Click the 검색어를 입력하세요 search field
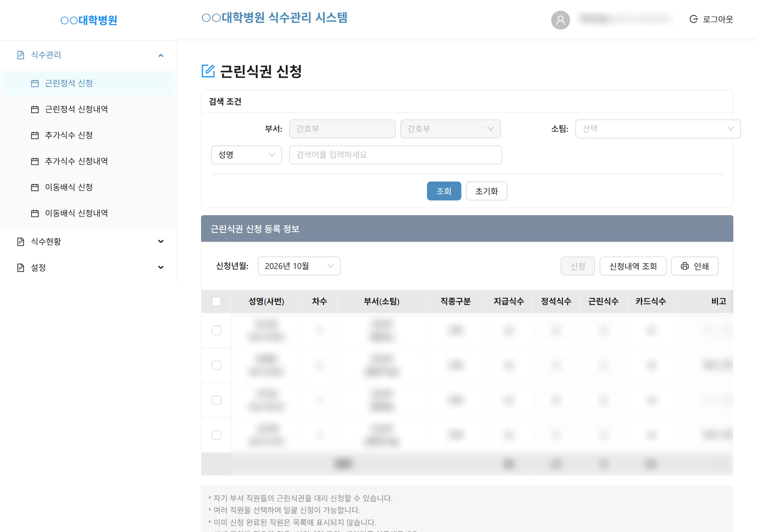 tap(395, 155)
